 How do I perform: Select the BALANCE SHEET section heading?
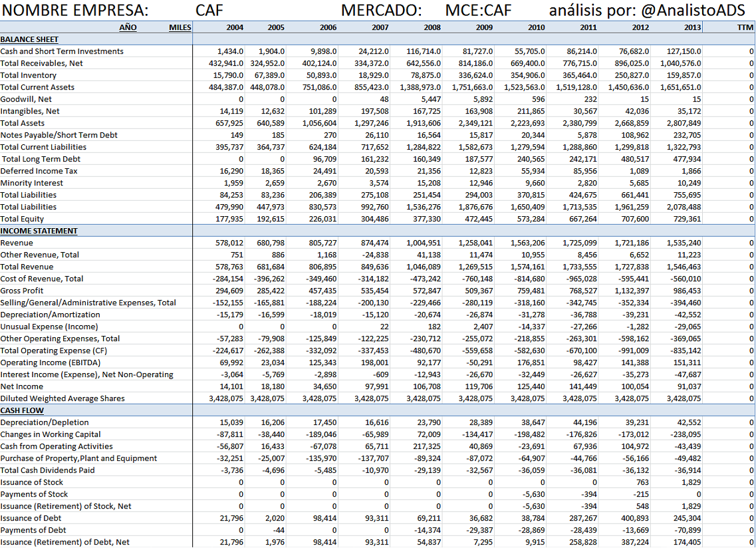29,39
